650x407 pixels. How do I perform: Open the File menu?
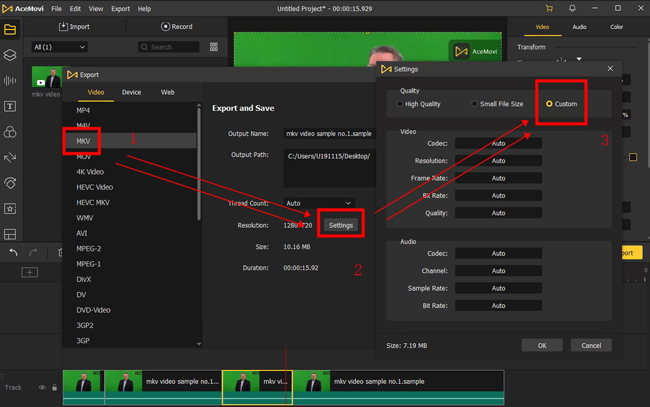[56, 9]
